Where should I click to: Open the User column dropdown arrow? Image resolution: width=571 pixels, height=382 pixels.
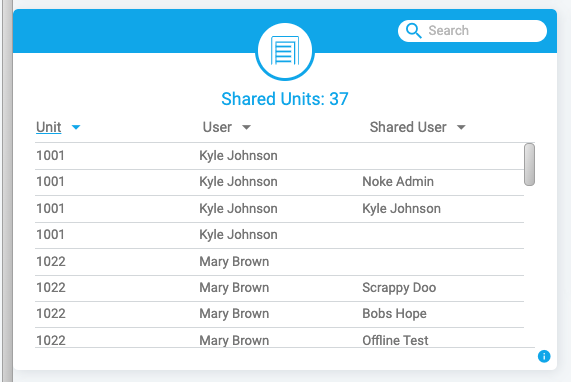pyautogui.click(x=247, y=127)
